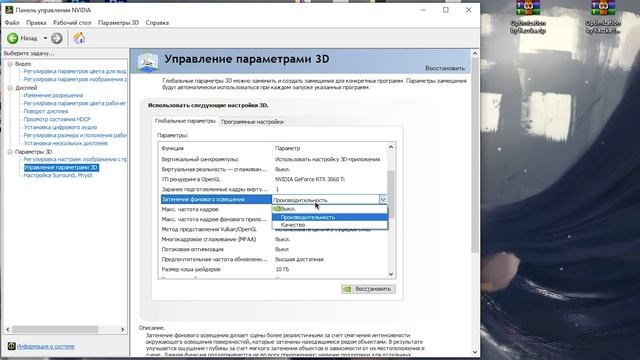Screen dimensions: 640x360
Task: Select Регулировка параметров изображения для видео
Action: click(75, 79)
